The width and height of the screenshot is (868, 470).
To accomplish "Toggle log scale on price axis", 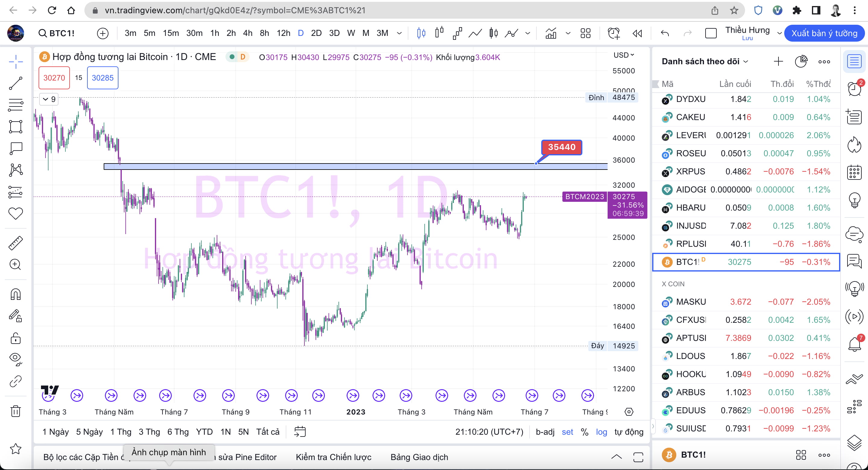I will [602, 432].
